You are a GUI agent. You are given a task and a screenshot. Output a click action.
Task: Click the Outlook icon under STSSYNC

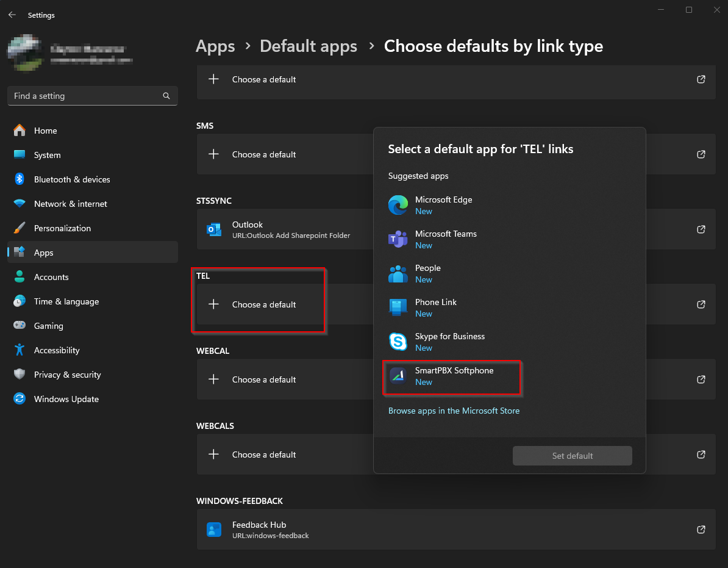(x=214, y=229)
